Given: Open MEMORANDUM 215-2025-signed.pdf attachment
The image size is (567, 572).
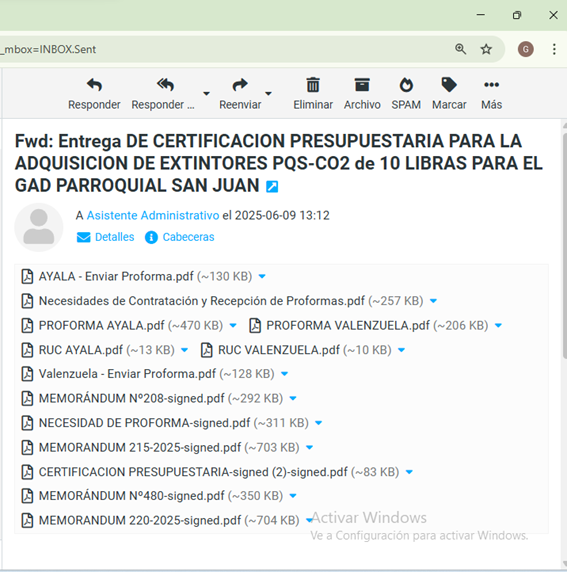Looking at the screenshot, I should point(140,447).
